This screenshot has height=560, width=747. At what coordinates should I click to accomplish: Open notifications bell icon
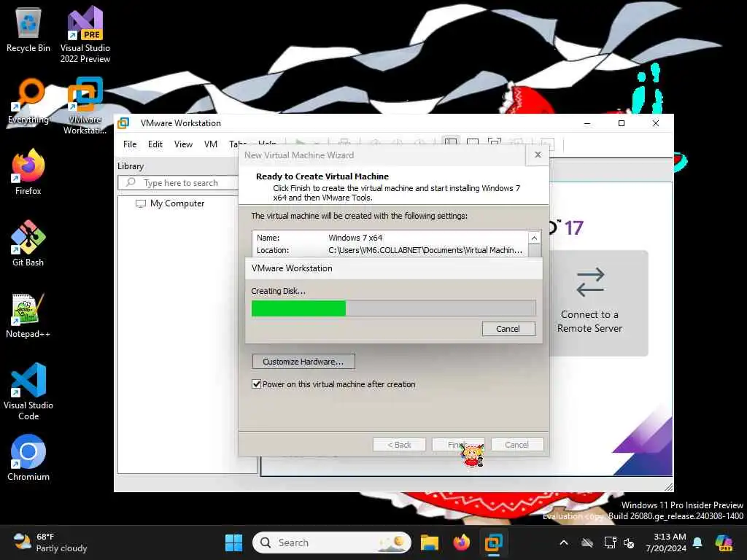click(x=697, y=542)
